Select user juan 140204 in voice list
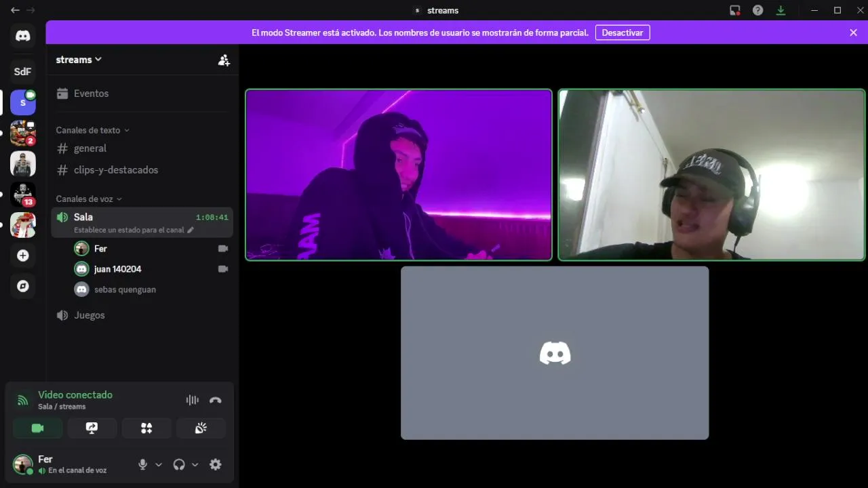The height and width of the screenshot is (488, 868). coord(151,269)
